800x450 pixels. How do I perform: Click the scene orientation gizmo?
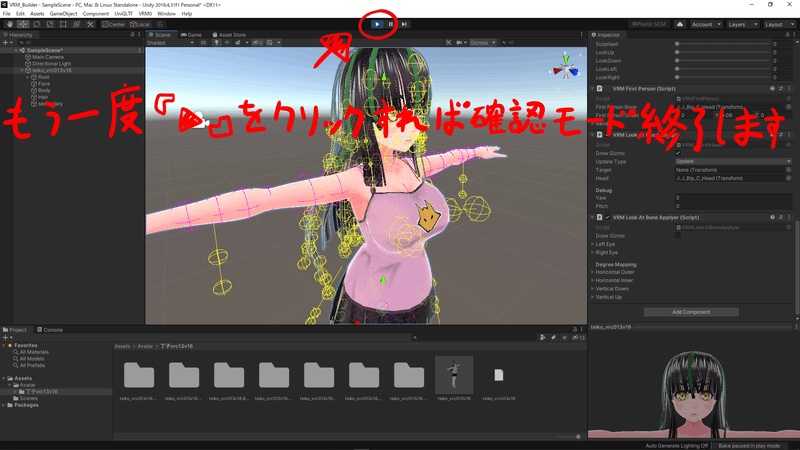(x=565, y=66)
